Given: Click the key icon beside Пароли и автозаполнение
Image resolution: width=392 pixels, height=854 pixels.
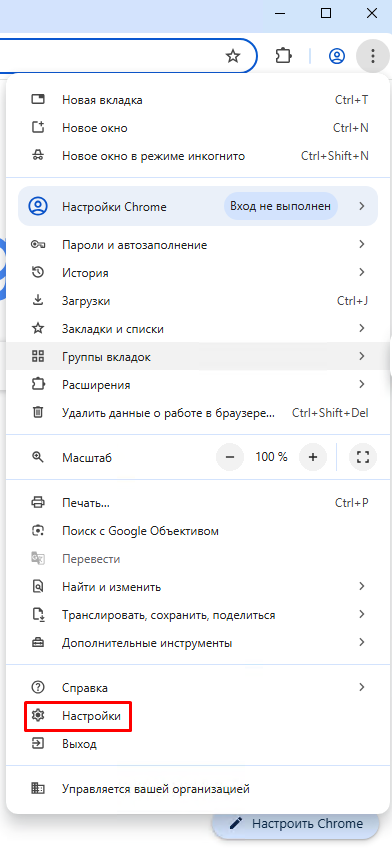Looking at the screenshot, I should pyautogui.click(x=38, y=245).
